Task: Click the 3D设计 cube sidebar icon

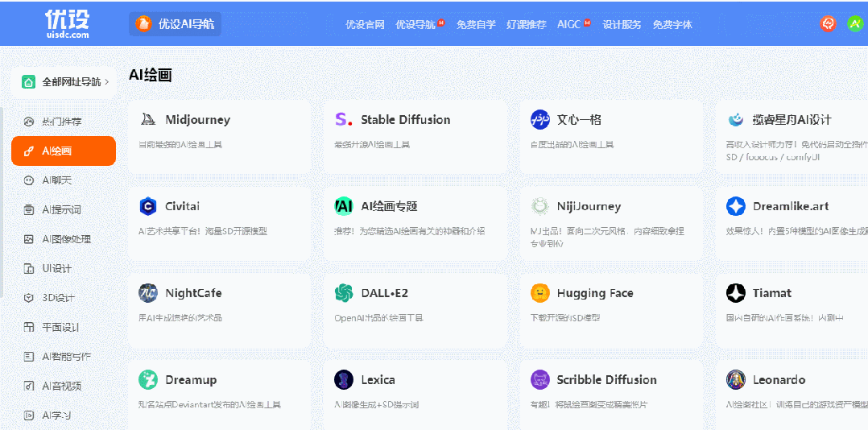Action: tap(29, 298)
